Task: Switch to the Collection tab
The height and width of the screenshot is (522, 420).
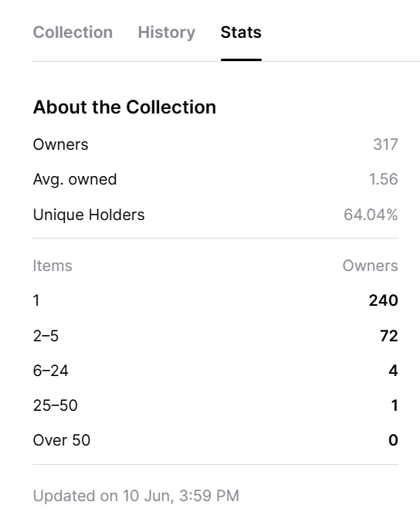Action: [x=73, y=32]
